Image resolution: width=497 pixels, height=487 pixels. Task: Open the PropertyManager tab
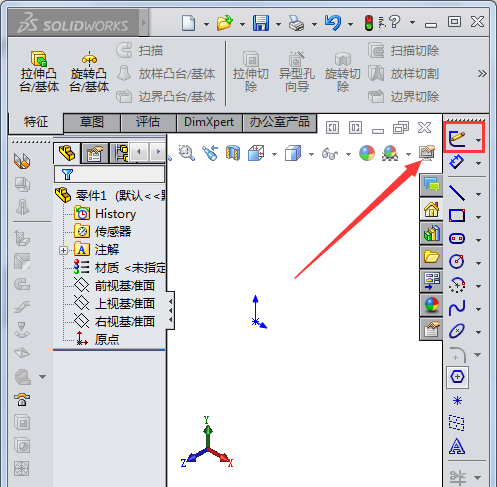click(x=95, y=153)
